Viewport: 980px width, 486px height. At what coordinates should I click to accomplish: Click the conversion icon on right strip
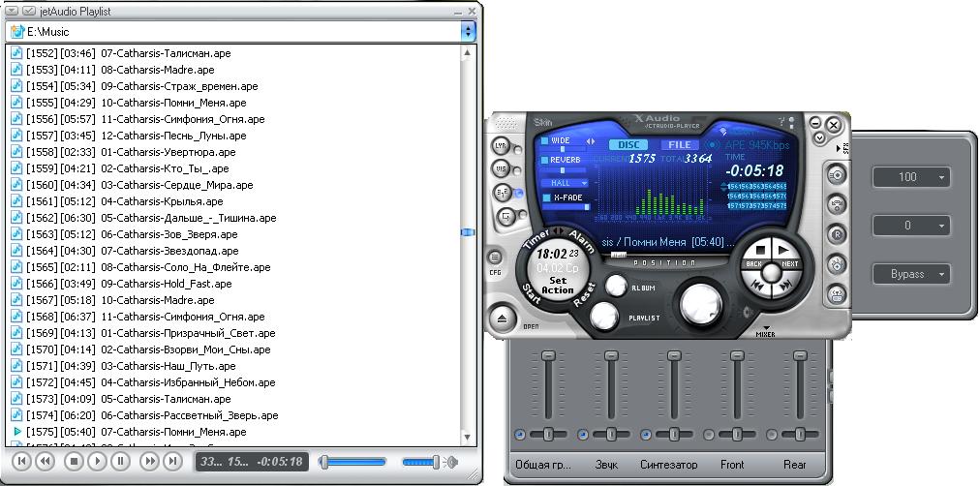837,263
